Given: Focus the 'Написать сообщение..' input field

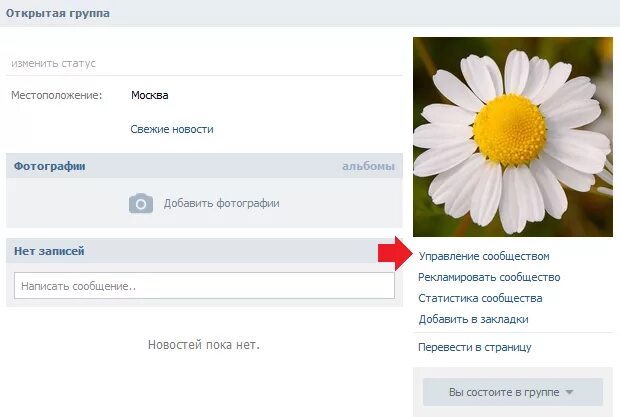Looking at the screenshot, I should 204,285.
